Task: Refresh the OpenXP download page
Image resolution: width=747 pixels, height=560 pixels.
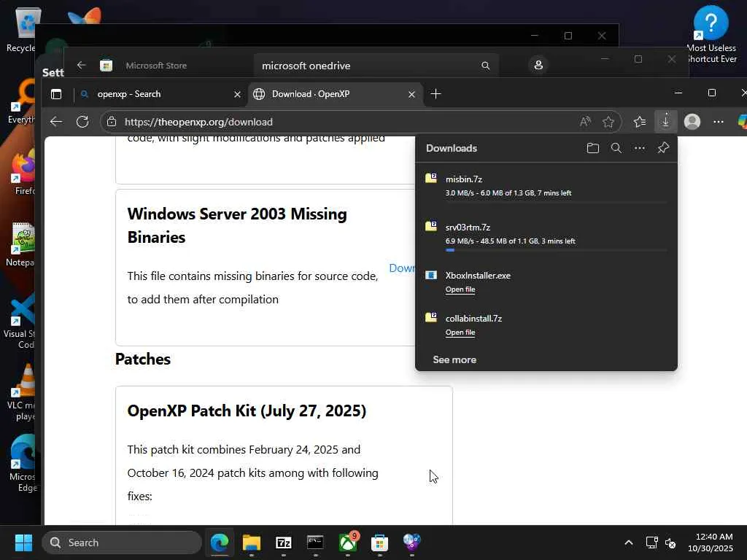Action: pos(82,122)
